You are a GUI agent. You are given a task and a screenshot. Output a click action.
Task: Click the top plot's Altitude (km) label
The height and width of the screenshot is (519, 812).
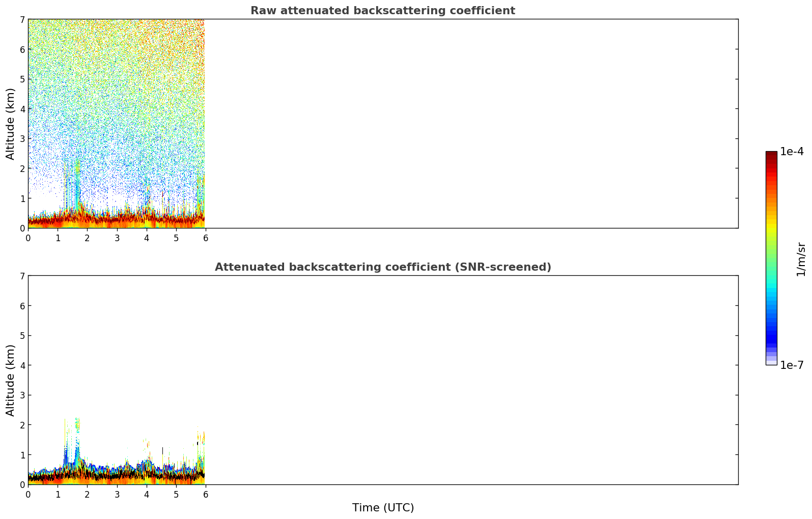11,124
